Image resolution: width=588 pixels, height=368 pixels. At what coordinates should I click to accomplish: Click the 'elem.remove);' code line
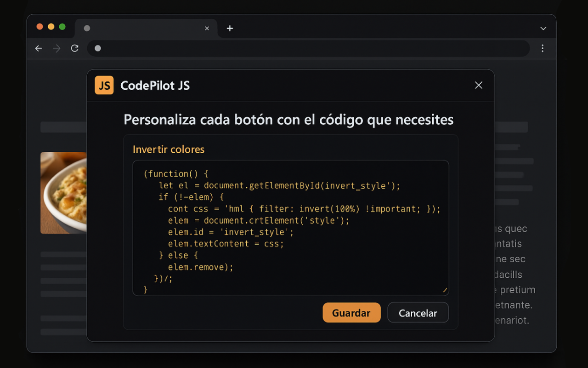pyautogui.click(x=201, y=267)
